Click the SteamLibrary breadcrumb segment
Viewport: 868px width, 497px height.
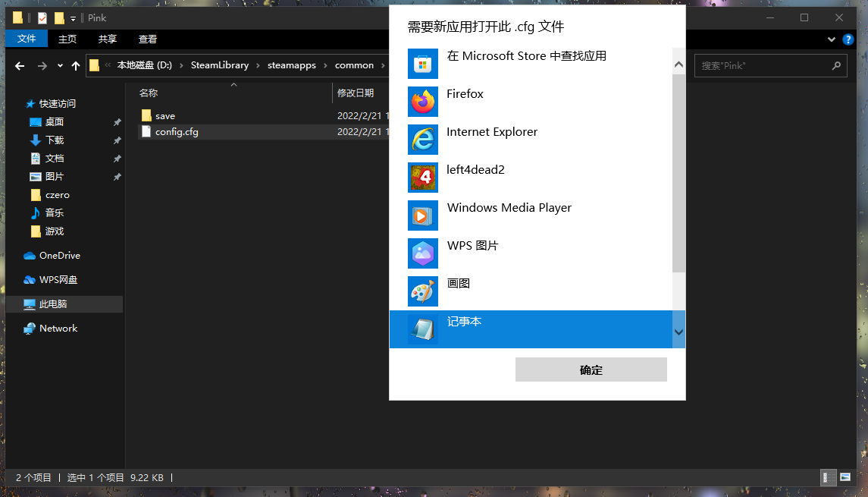220,65
